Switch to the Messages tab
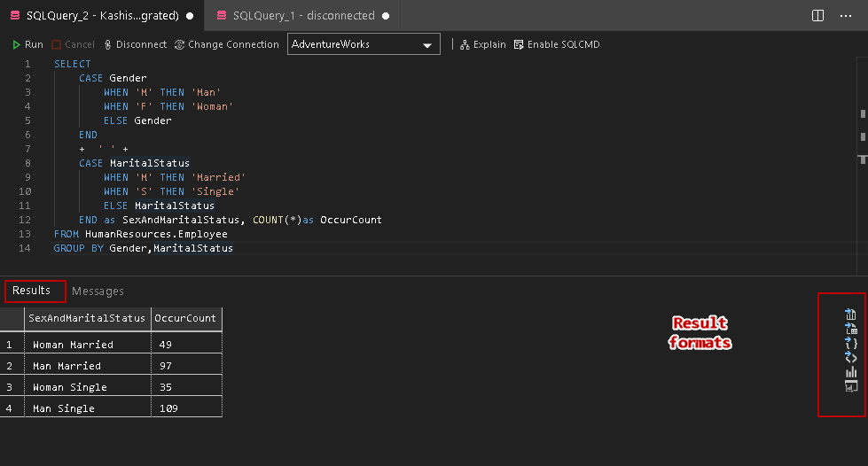Viewport: 868px width, 466px height. point(98,291)
